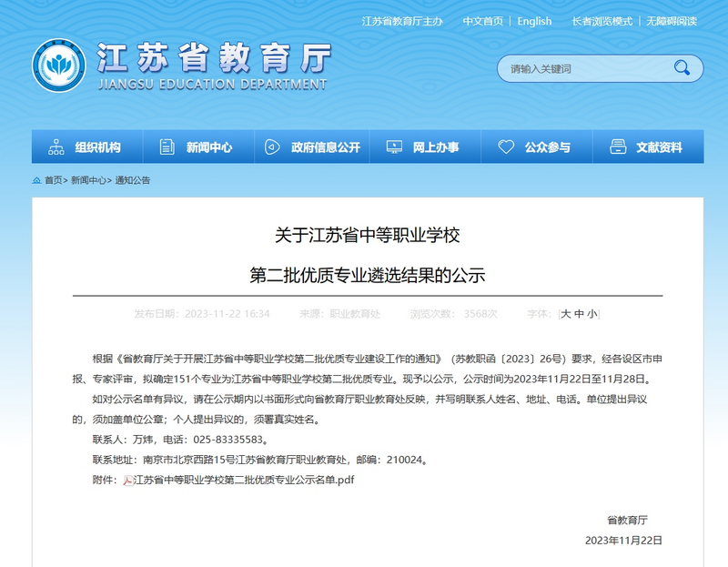Click the 文献资料 printer icon
This screenshot has width=728, height=567.
621,145
